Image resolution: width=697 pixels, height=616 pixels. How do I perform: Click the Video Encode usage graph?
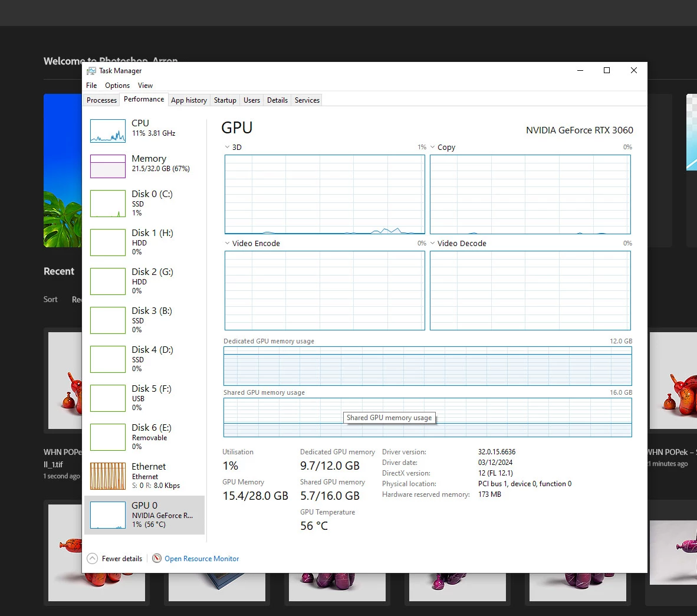click(x=324, y=290)
